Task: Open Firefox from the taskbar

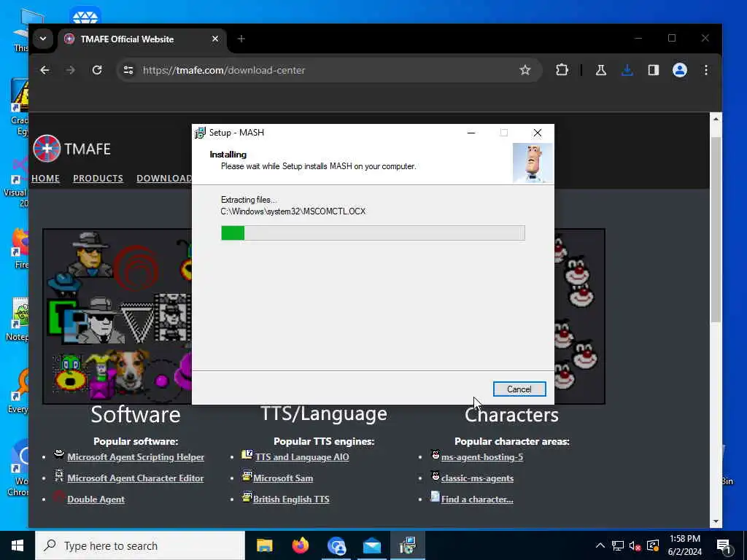Action: [x=300, y=545]
